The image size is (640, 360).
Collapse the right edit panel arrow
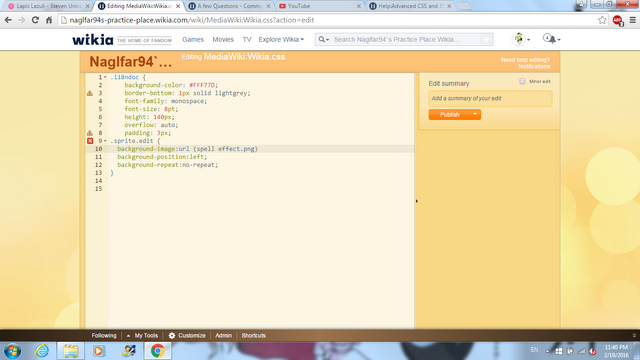point(417,201)
